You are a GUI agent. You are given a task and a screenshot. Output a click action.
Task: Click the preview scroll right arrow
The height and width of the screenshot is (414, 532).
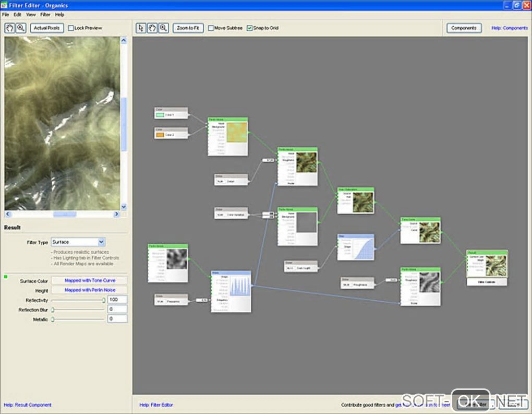(116, 214)
